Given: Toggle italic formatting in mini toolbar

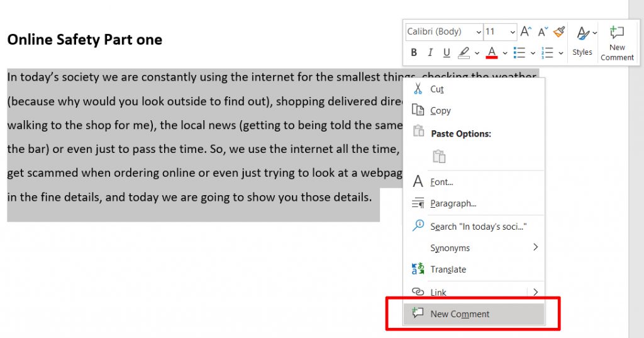Looking at the screenshot, I should (430, 53).
